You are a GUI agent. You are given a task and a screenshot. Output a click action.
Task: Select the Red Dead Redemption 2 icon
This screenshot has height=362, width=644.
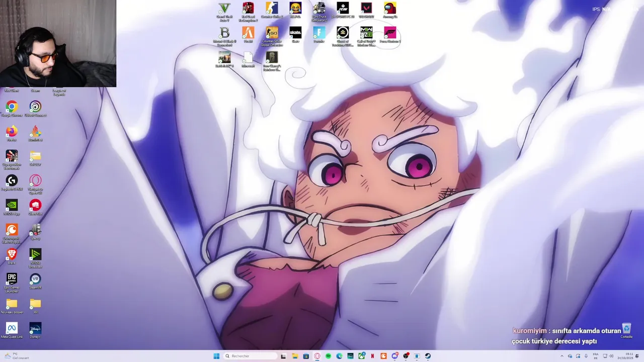pos(248,12)
